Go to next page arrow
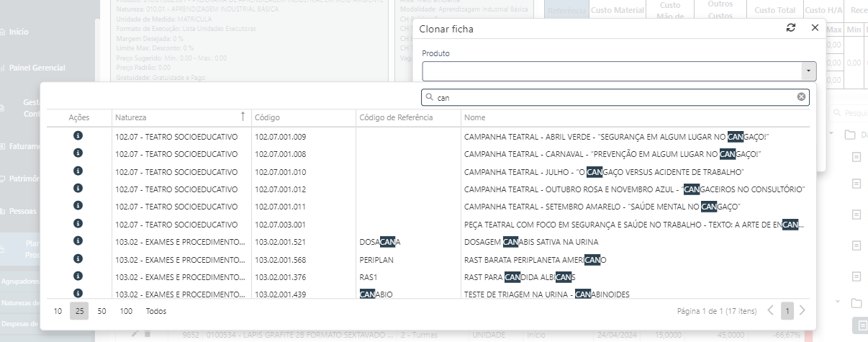This screenshot has height=342, width=868. pyautogui.click(x=803, y=311)
